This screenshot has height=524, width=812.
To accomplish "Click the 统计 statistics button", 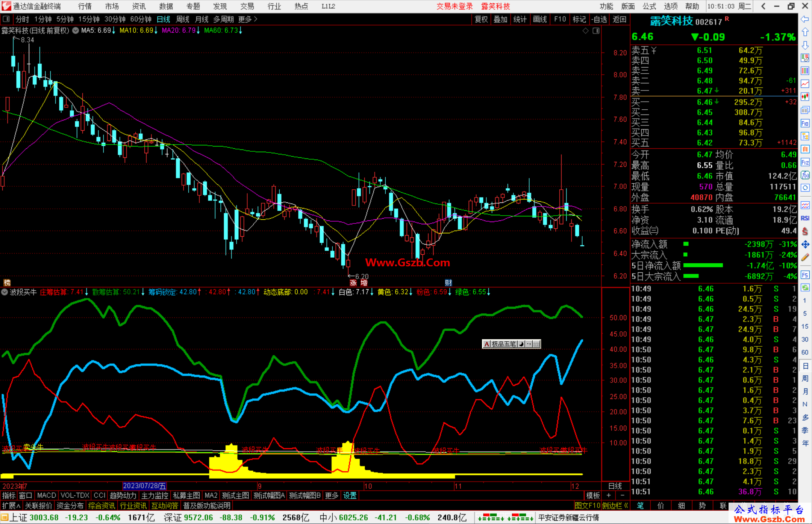I will [x=520, y=19].
